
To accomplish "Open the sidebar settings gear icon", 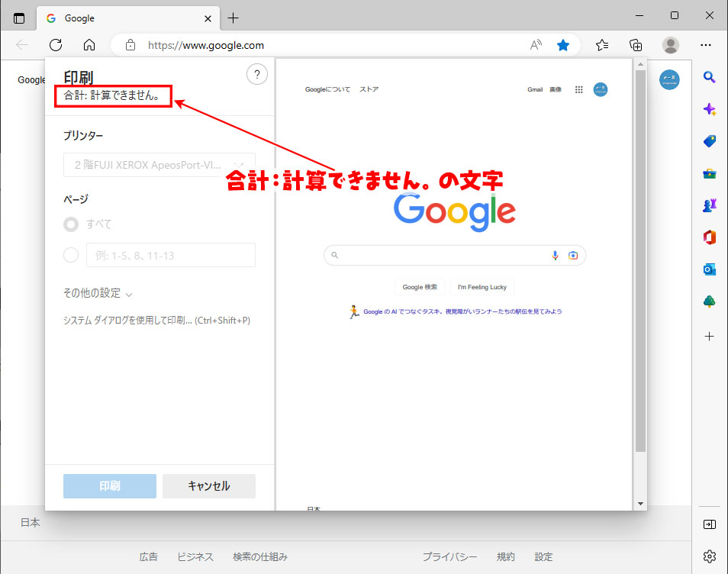I will (x=709, y=556).
